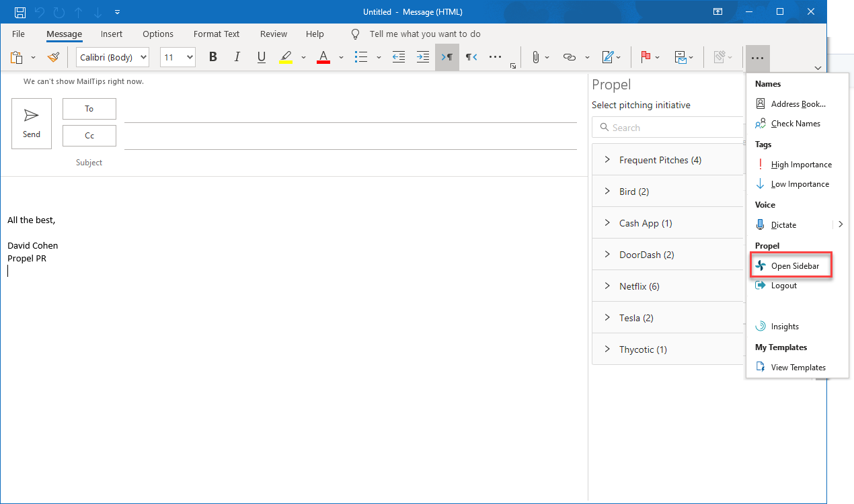
Task: Open Insights from the menu
Action: click(x=797, y=327)
